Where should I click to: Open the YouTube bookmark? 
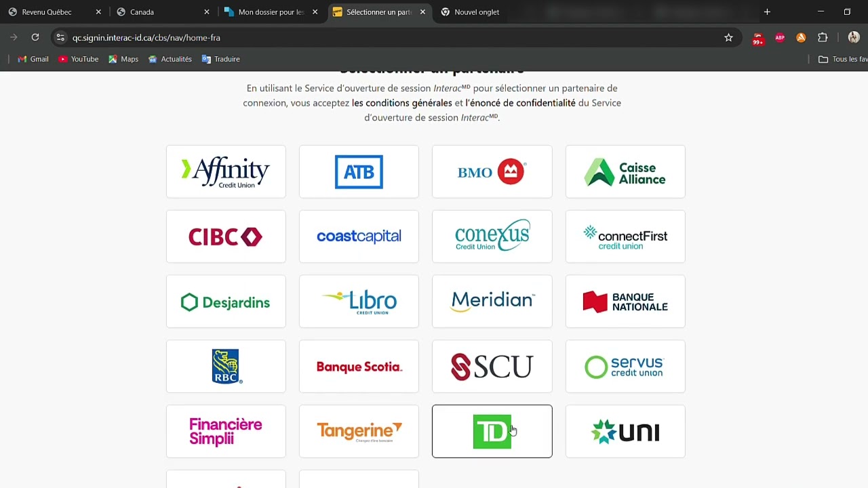[x=79, y=59]
